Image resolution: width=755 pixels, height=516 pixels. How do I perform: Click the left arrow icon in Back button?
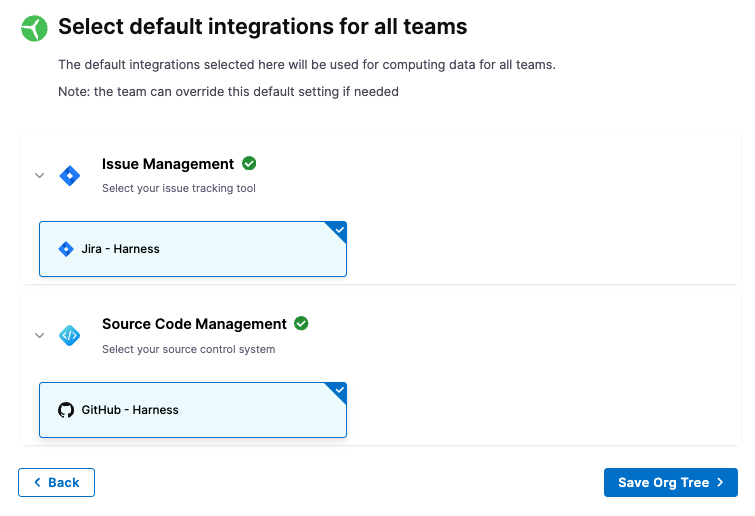coord(38,483)
